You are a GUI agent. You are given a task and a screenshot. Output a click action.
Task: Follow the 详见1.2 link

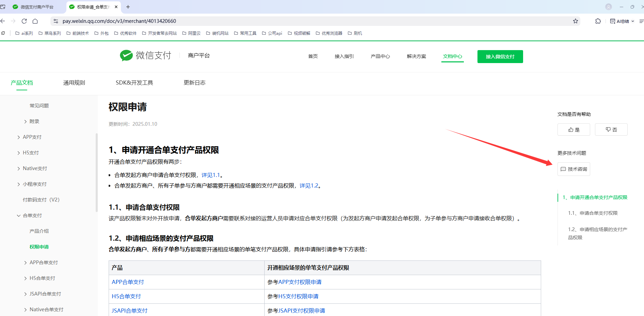click(x=309, y=186)
